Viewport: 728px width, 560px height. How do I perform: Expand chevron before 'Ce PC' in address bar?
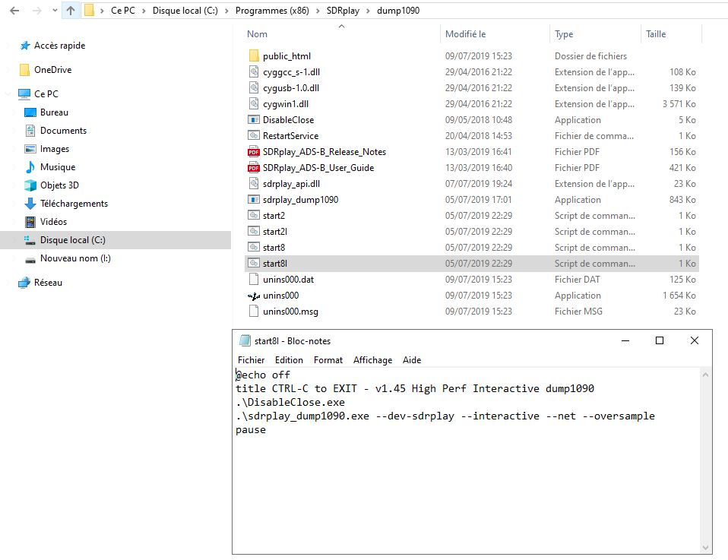click(102, 11)
